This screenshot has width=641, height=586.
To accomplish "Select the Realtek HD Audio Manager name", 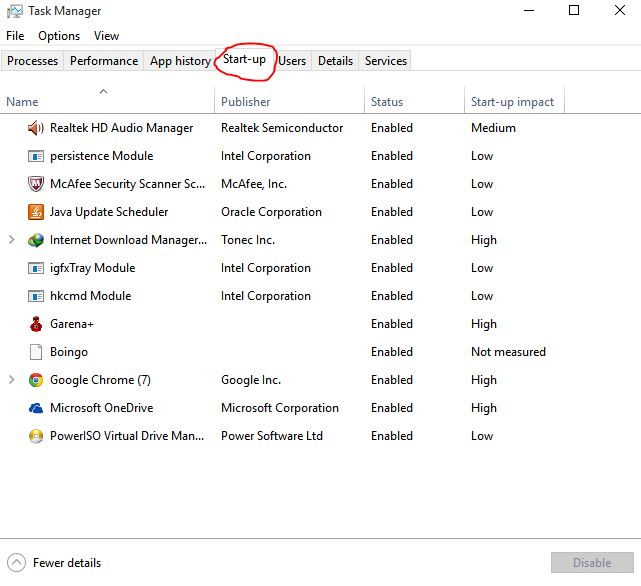I will [121, 128].
